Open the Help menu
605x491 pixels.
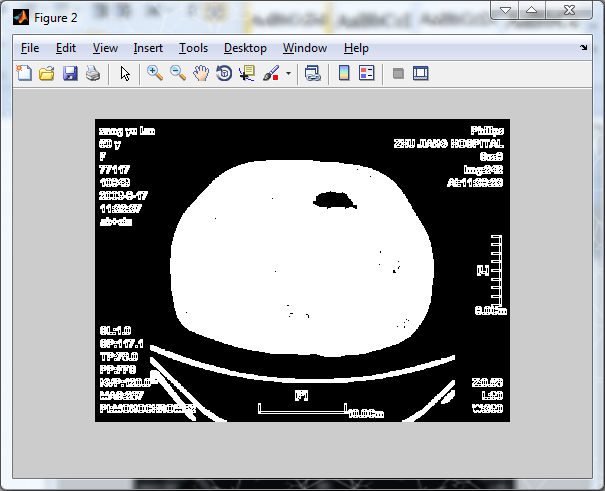356,48
